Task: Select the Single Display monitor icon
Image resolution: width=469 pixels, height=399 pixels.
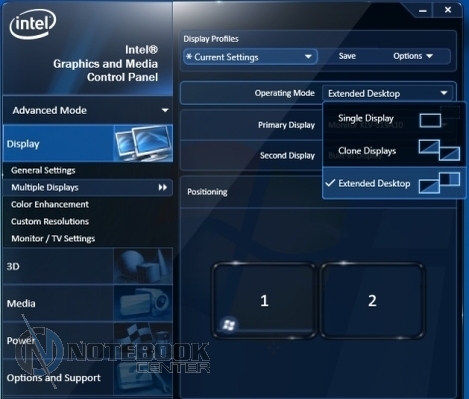Action: (430, 120)
